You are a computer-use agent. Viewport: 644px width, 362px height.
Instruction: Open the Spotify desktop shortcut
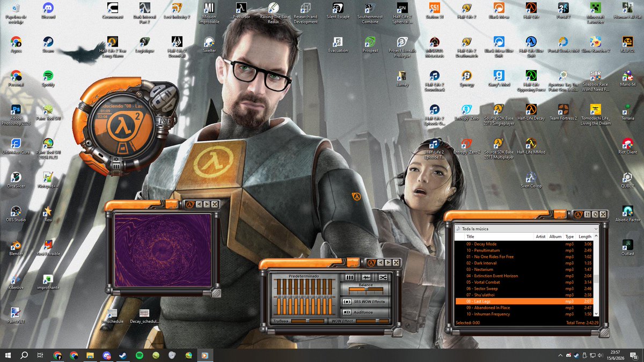click(x=48, y=78)
